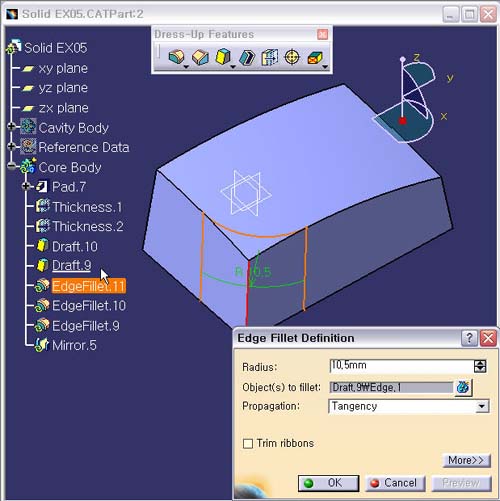Select the Chamfer tool icon

[x=200, y=57]
